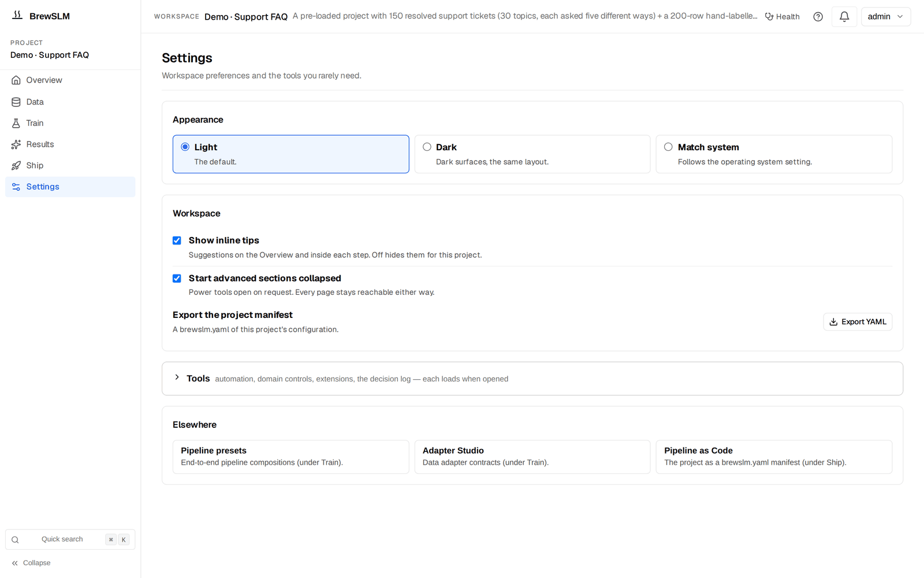Click the Quick search field
The height and width of the screenshot is (578, 924).
pyautogui.click(x=70, y=539)
